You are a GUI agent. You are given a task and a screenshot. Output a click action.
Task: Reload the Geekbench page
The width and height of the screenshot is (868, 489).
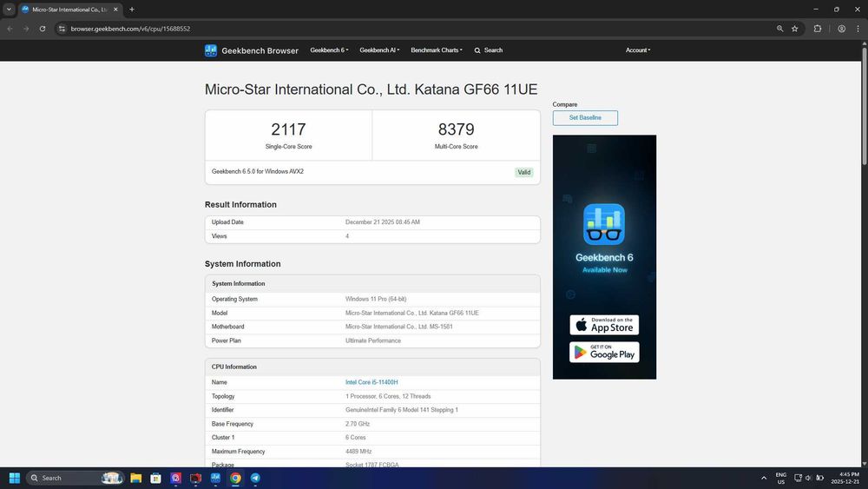pos(42,29)
